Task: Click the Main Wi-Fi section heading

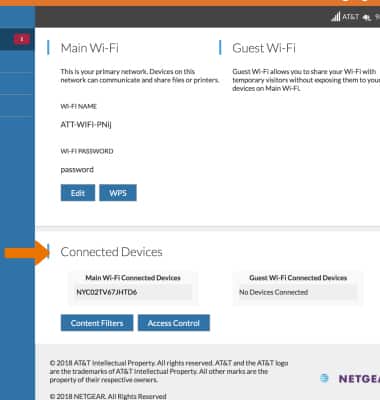Action: (89, 48)
